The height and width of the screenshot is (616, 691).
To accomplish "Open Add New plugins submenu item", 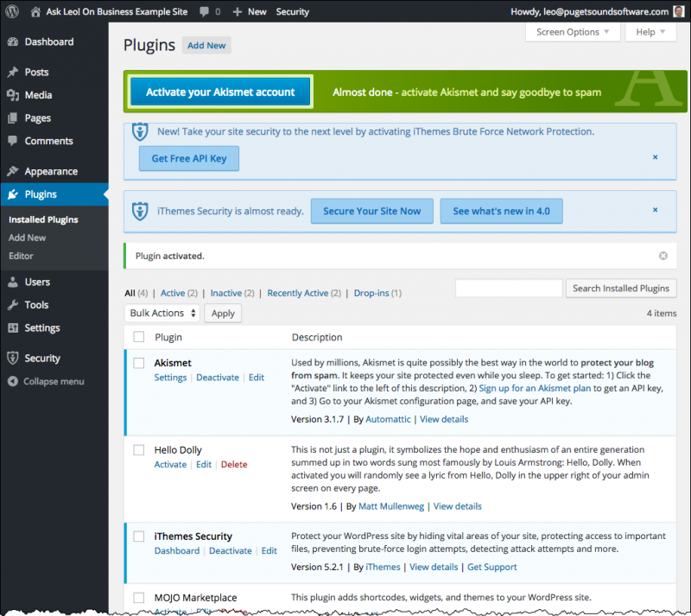I will 28,238.
